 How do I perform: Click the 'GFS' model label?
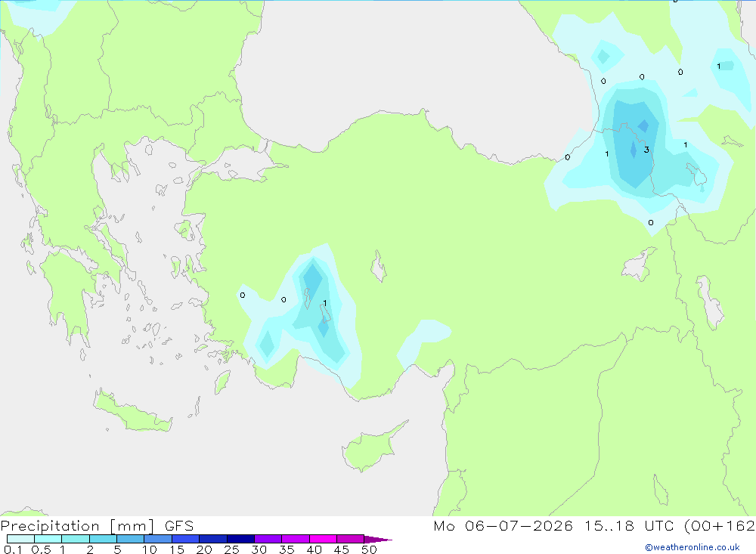[179, 526]
